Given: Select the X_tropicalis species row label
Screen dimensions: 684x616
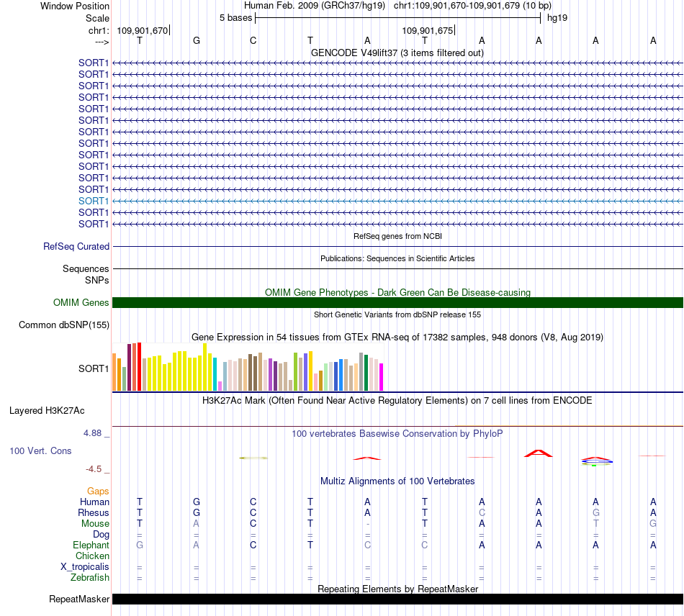Looking at the screenshot, I should coord(85,567).
